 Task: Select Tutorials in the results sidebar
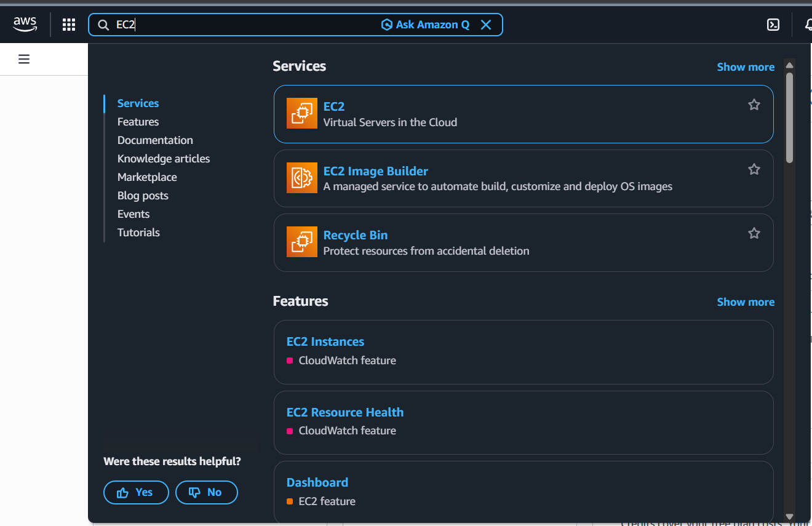[x=138, y=233]
